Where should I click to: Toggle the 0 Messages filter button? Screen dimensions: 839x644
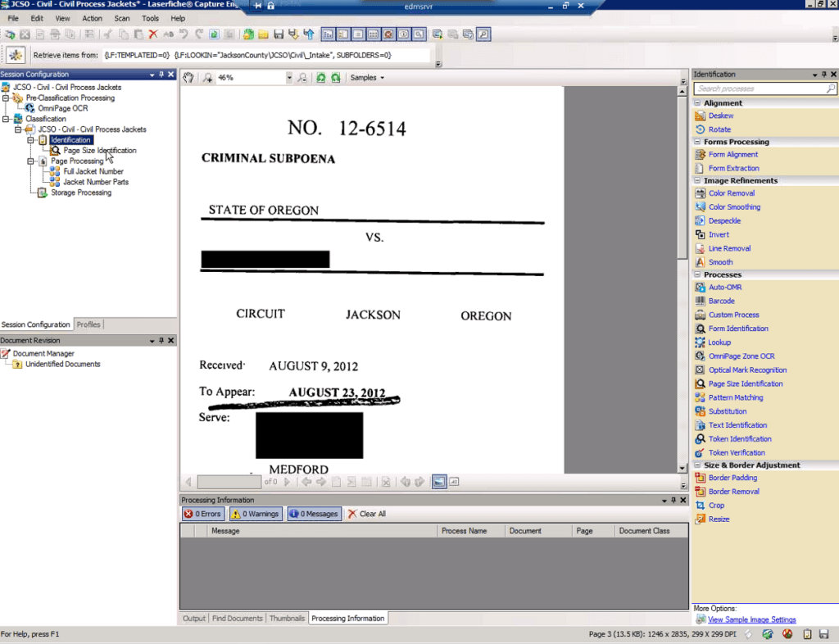(312, 514)
